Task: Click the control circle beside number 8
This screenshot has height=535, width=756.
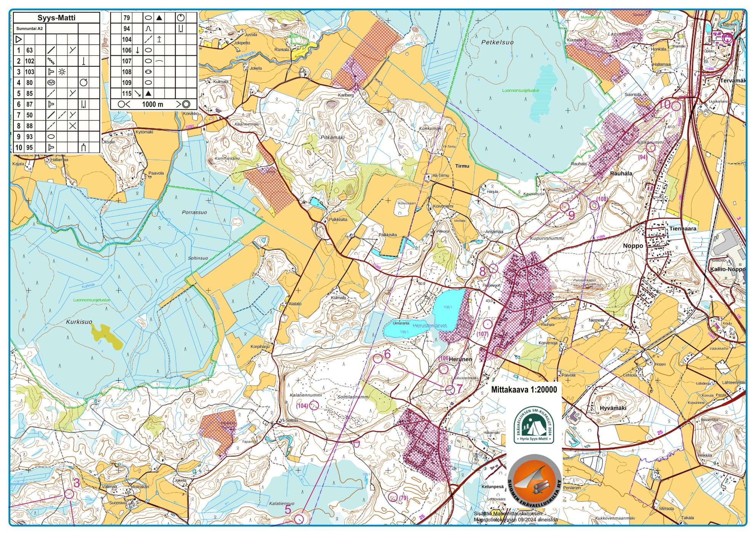Action: [493, 268]
